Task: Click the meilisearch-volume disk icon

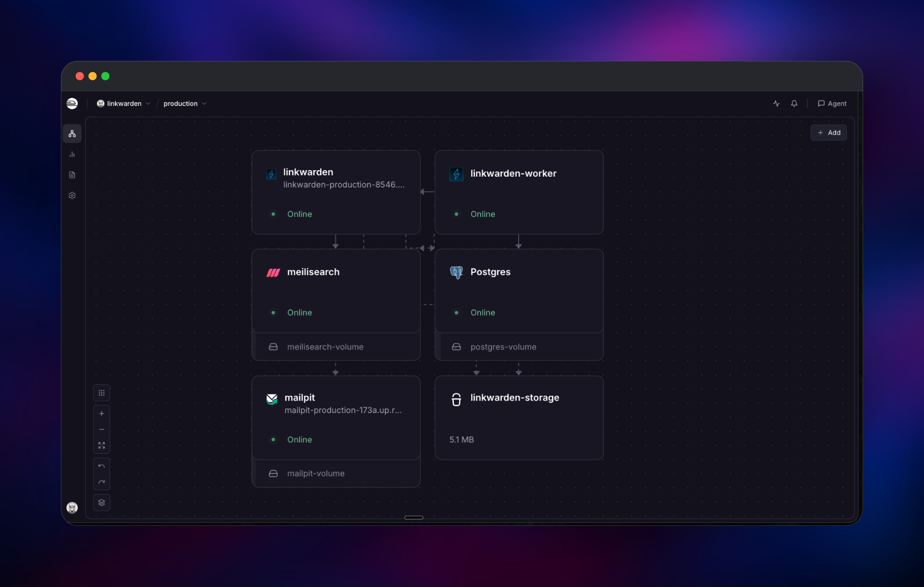Action: pos(273,347)
